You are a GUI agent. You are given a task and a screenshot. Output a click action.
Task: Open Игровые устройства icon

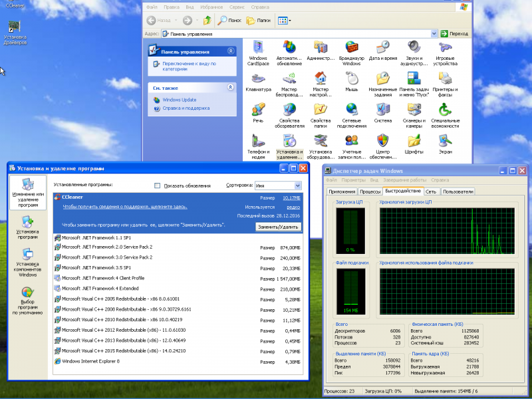(x=445, y=53)
